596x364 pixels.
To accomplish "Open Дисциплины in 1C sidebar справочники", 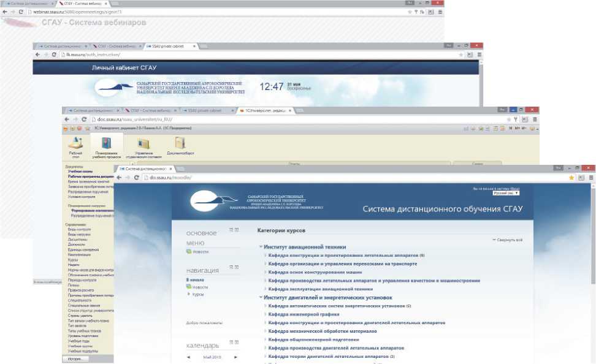I will [77, 240].
